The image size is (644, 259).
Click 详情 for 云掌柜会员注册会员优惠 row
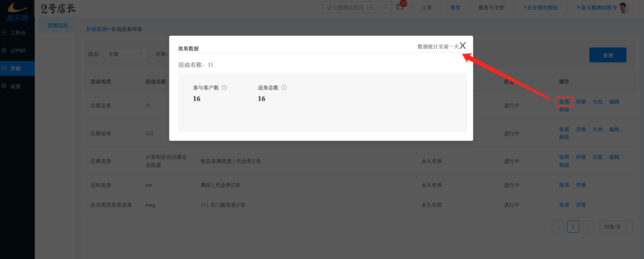click(581, 157)
